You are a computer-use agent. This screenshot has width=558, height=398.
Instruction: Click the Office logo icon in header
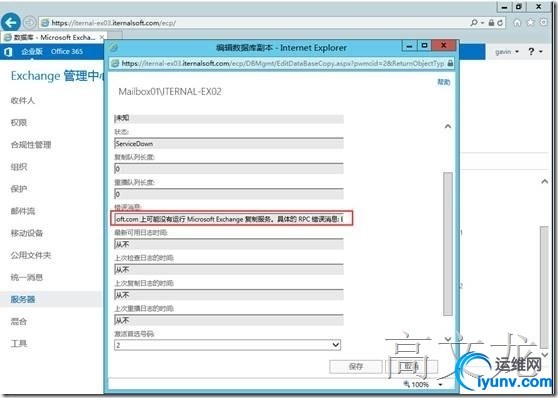[x=8, y=52]
